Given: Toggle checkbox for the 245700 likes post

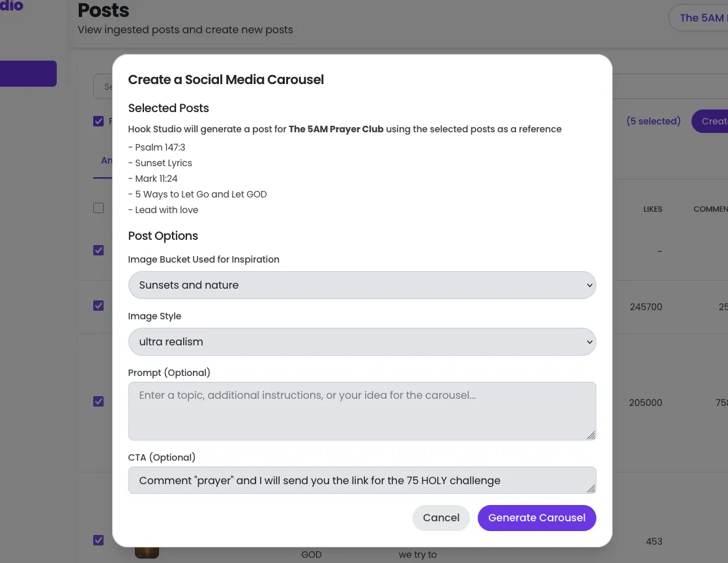Looking at the screenshot, I should 98,306.
